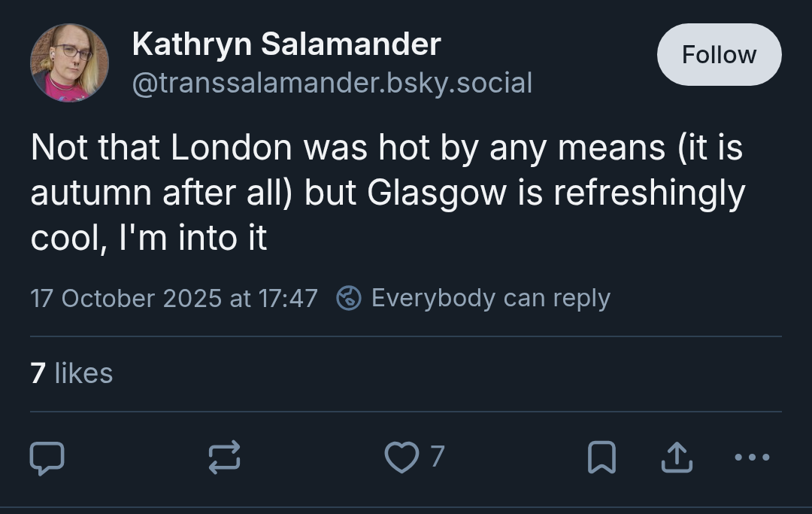812x514 pixels.
Task: Share the post using the upload arrow icon
Action: [x=677, y=457]
